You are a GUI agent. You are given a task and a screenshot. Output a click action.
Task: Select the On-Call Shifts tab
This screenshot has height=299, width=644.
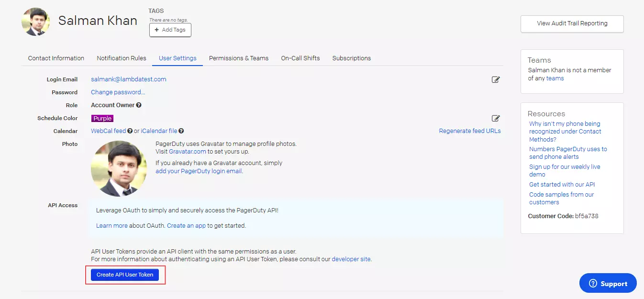(300, 58)
